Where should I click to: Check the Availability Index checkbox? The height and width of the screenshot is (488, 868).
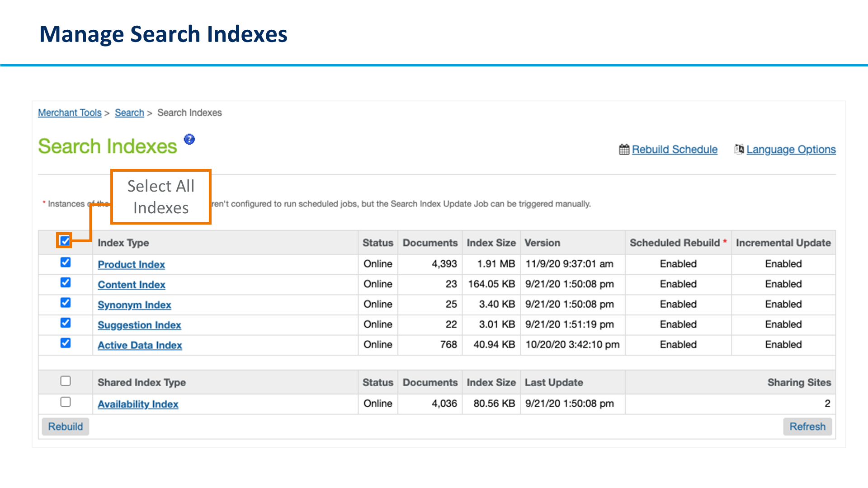pyautogui.click(x=66, y=402)
